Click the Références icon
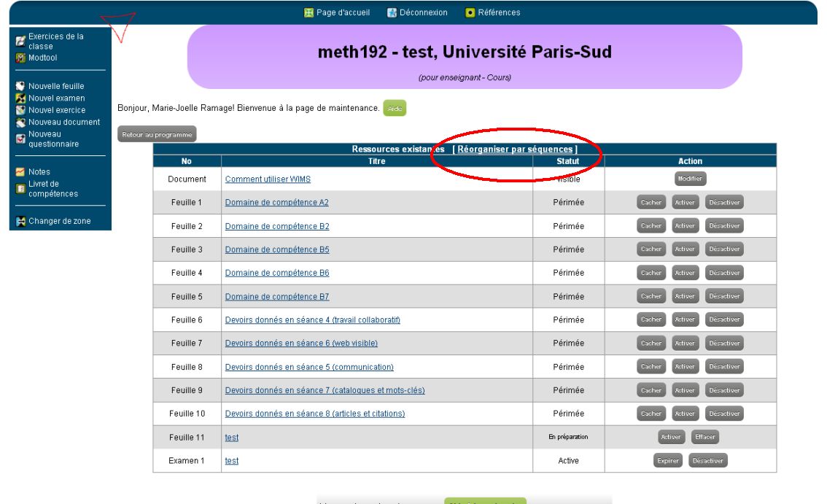Screen dimensions: 827x504 pyautogui.click(x=470, y=12)
